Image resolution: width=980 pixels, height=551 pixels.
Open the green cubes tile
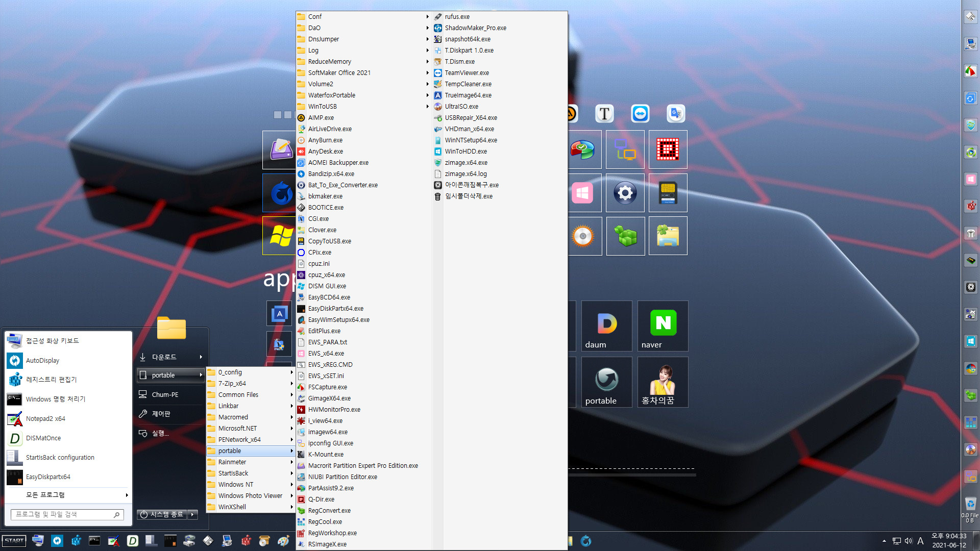pyautogui.click(x=625, y=236)
